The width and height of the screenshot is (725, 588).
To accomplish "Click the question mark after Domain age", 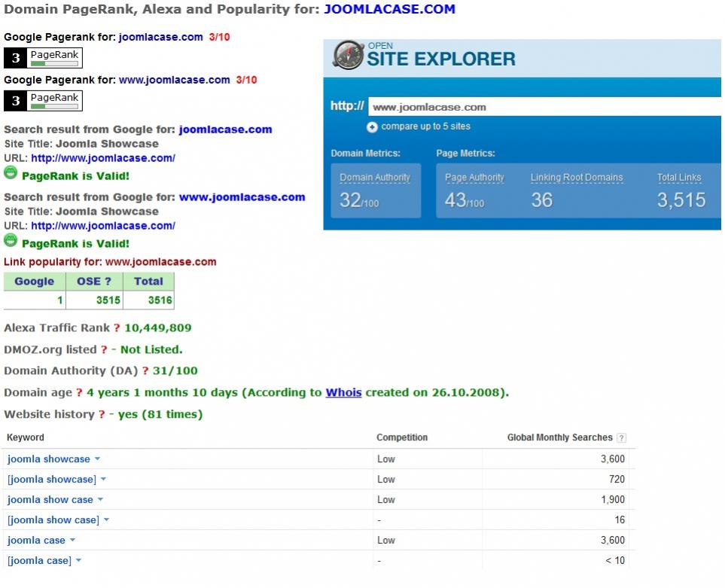I will [79, 393].
